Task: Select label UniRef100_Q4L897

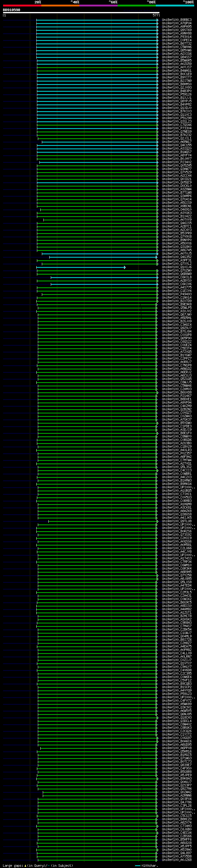Action: pyautogui.click(x=177, y=853)
